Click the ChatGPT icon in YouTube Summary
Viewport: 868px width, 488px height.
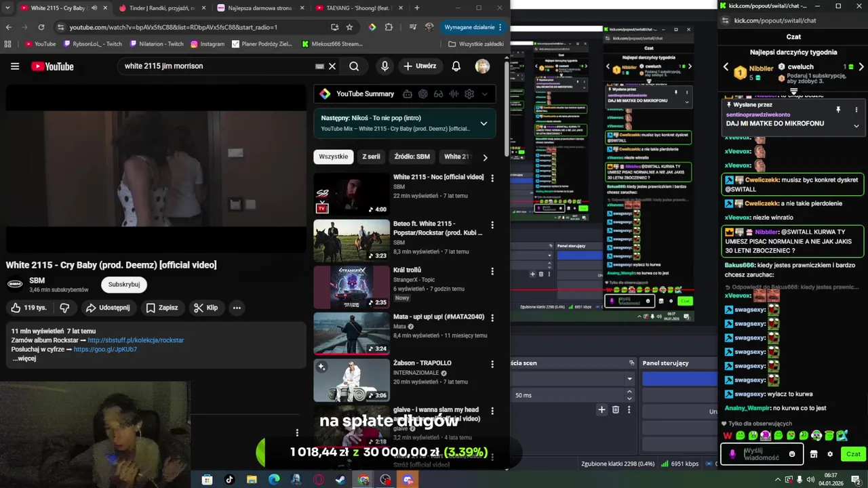423,94
